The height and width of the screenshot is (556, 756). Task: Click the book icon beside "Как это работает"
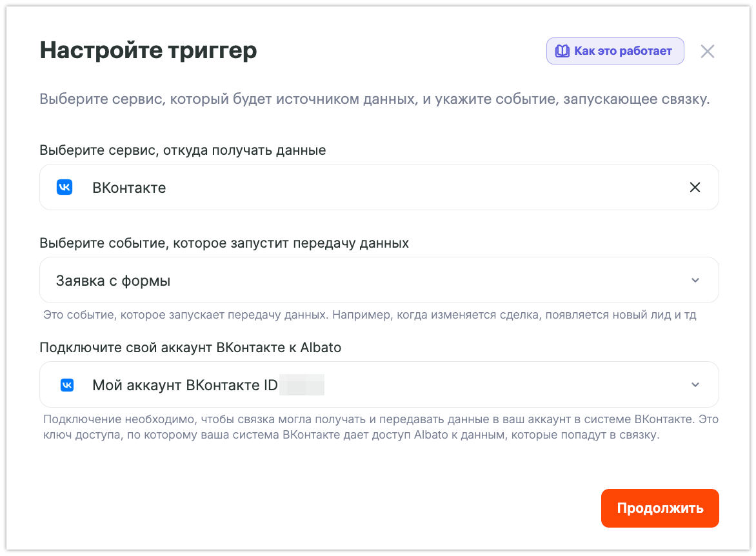(x=562, y=51)
